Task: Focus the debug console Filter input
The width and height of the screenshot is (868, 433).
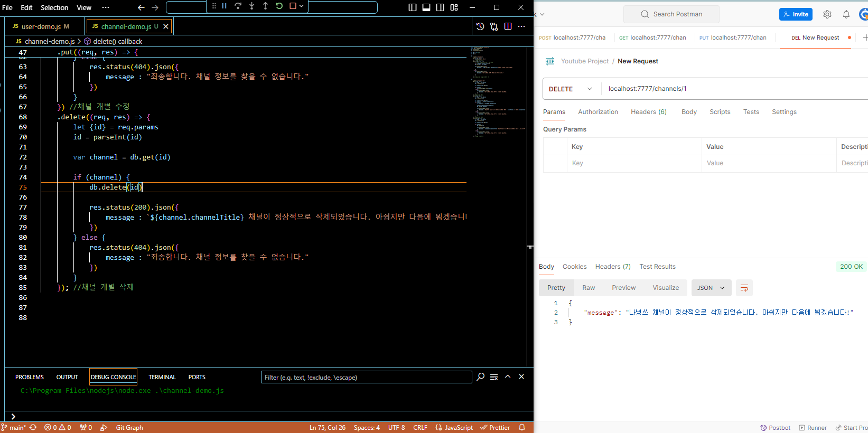Action: (366, 377)
